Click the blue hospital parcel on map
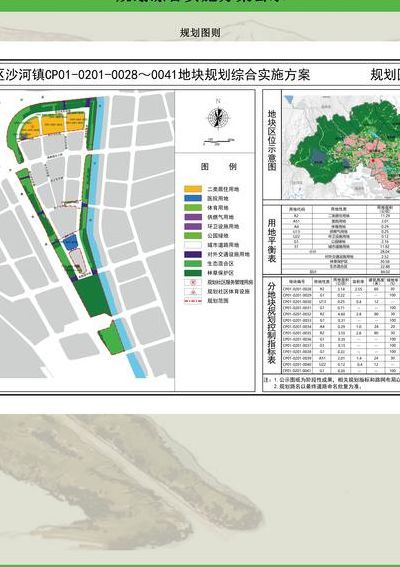400x567 pixels. click(x=71, y=242)
